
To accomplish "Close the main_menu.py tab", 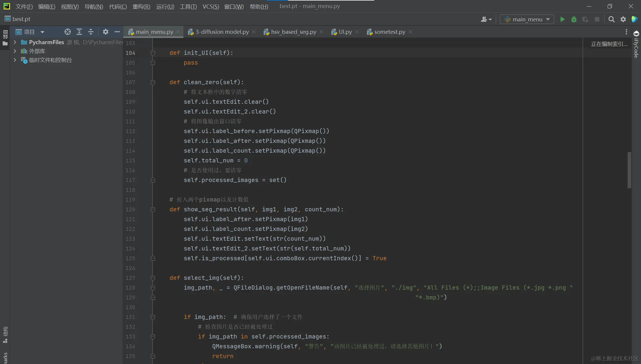I will (178, 32).
